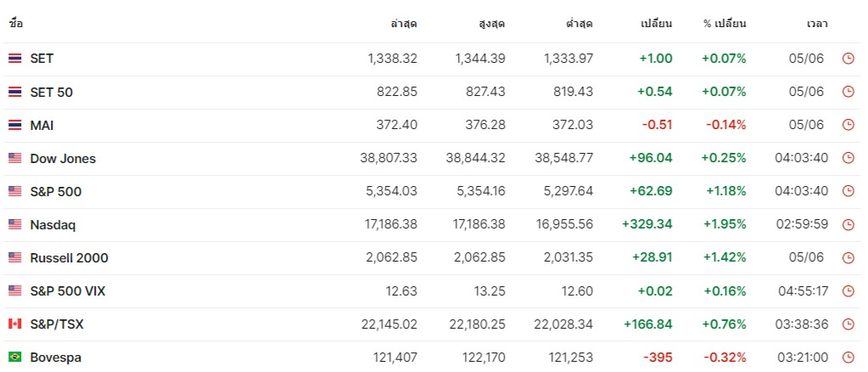Click the Brazil flag beside Bovespa
Image resolution: width=868 pixels, height=372 pixels.
(x=15, y=357)
